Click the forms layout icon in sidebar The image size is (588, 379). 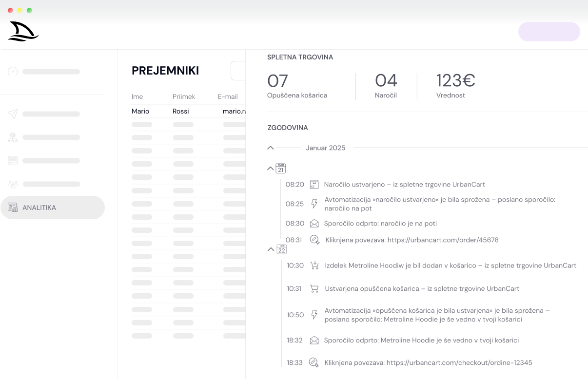(13, 161)
